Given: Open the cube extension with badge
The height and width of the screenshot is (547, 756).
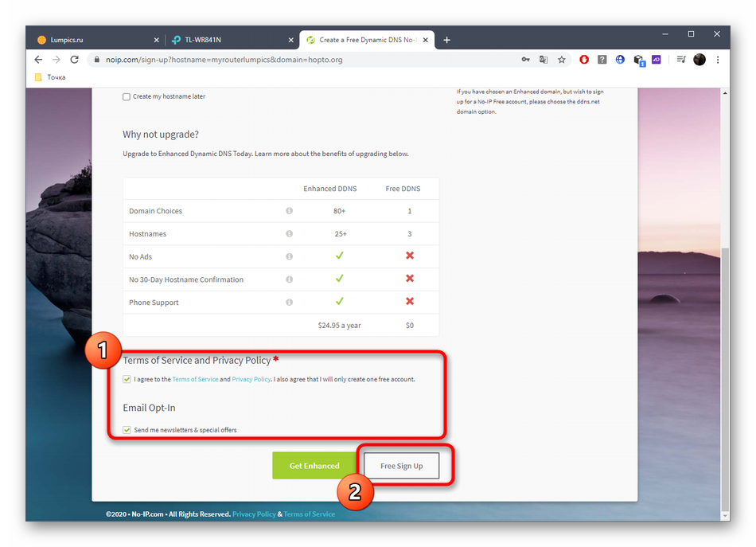Looking at the screenshot, I should point(639,61).
